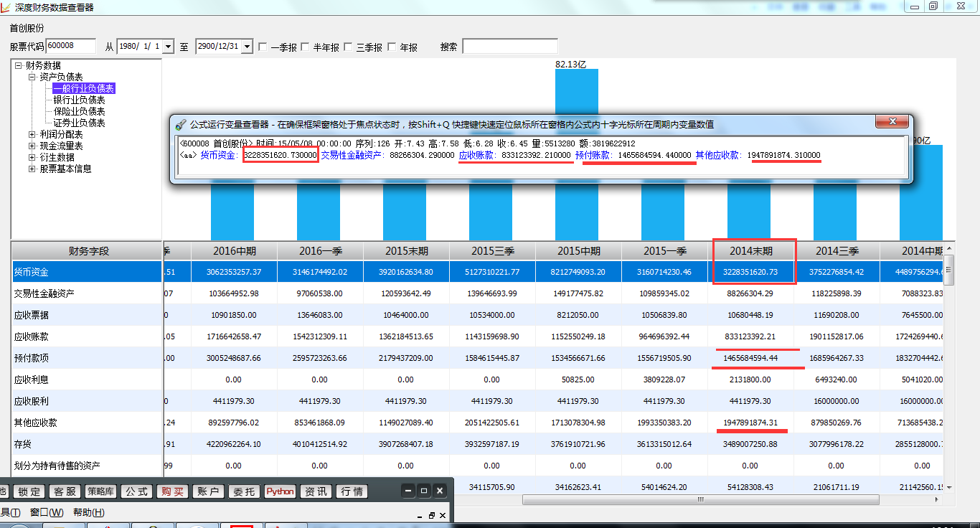Minimize the dark toolbar window at bottom
Image resolution: width=980 pixels, height=528 pixels.
[408, 491]
